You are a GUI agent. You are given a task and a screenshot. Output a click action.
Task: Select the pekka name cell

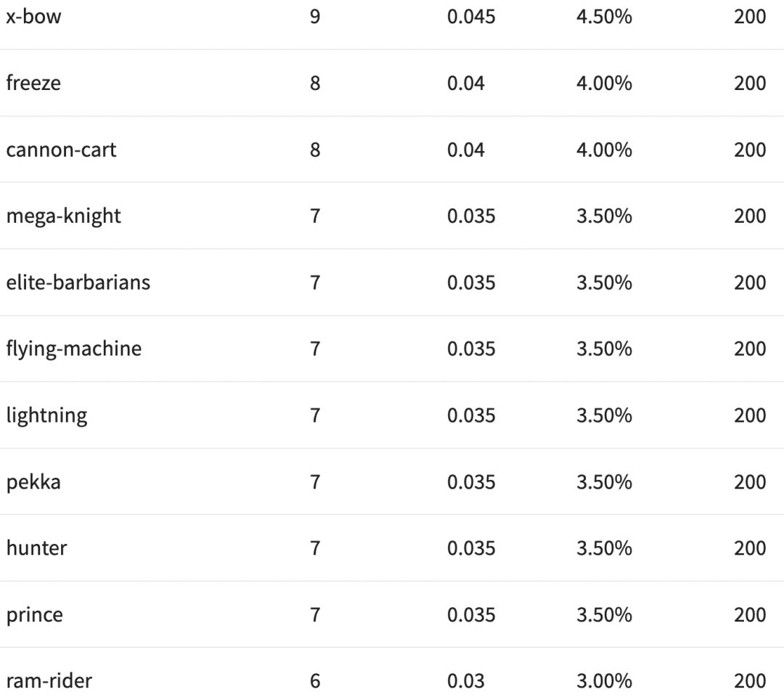coord(33,482)
